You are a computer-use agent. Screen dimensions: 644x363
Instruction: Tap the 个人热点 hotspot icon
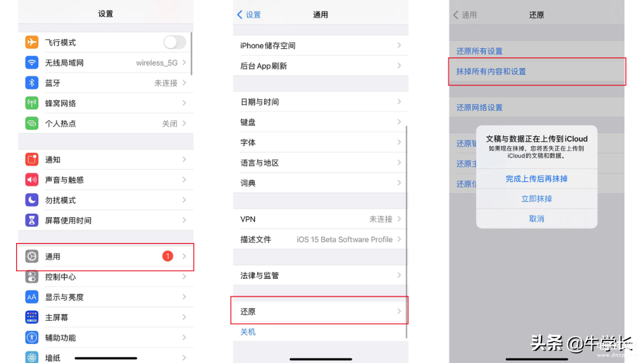(x=32, y=124)
